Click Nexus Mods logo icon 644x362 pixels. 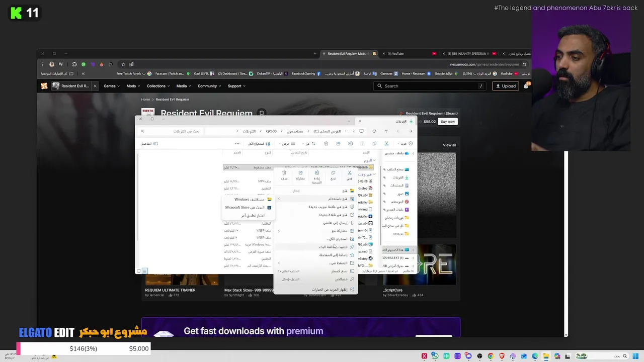pos(44,86)
